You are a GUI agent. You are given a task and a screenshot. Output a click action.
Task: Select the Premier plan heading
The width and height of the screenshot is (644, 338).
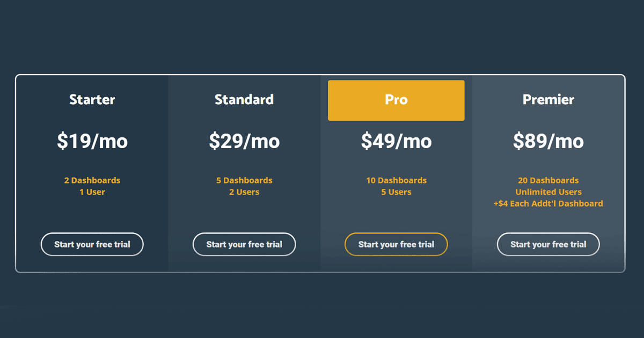coord(548,99)
